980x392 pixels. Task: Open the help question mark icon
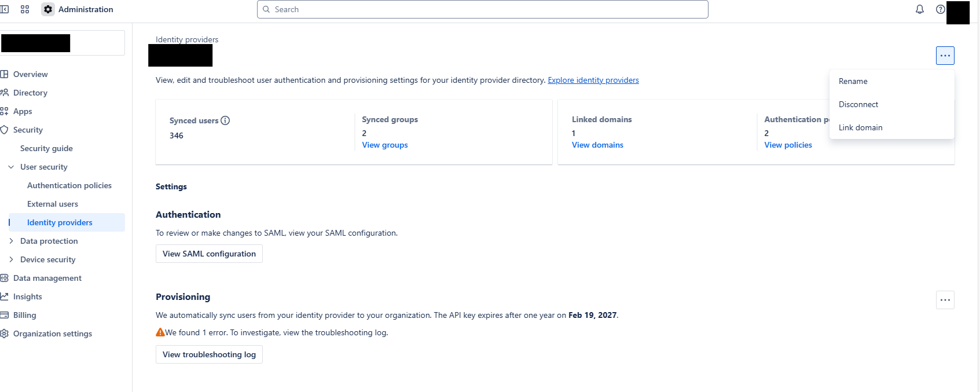click(941, 9)
